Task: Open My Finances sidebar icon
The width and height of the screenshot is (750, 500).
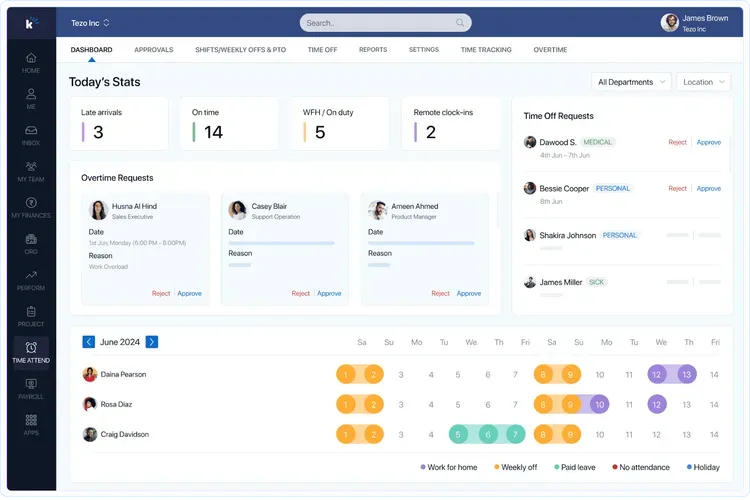Action: tap(31, 203)
